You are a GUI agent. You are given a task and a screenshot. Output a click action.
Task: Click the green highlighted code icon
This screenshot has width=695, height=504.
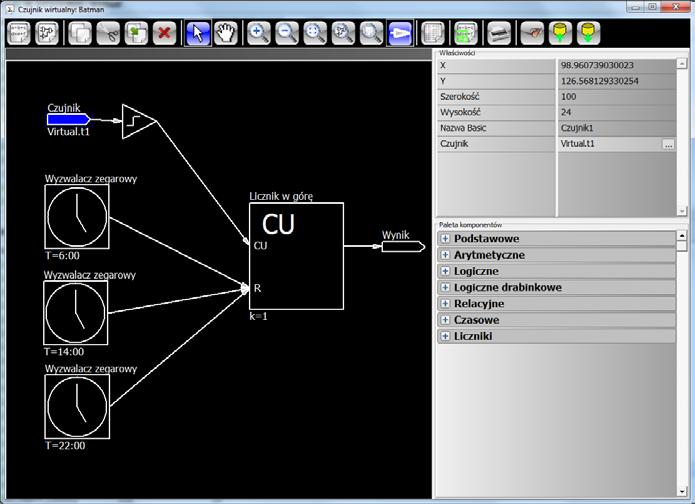pyautogui.click(x=466, y=33)
